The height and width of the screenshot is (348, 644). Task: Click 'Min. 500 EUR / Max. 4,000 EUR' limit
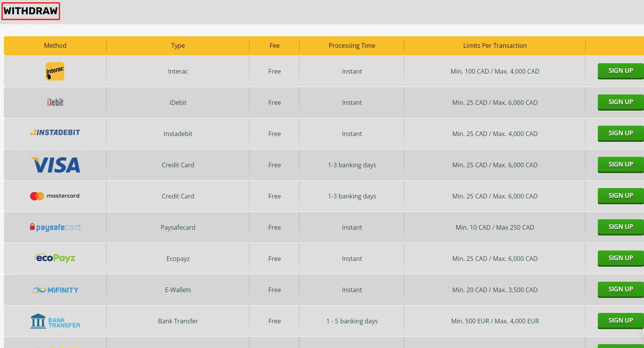[x=495, y=321]
